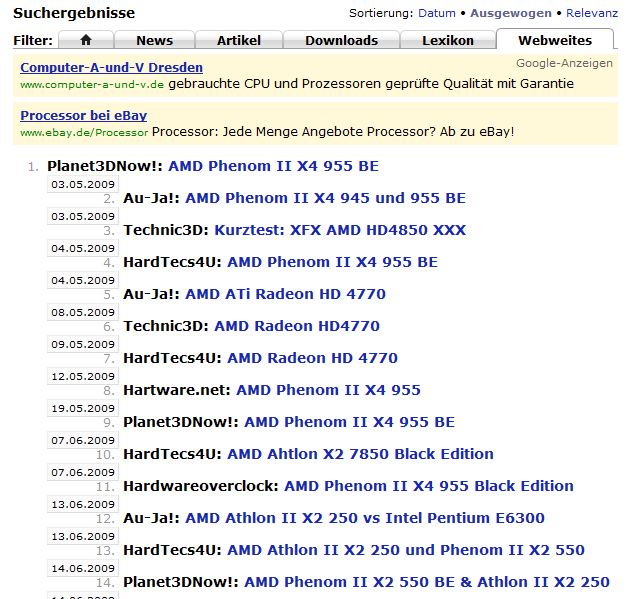Click the Suchergebnisse heading
This screenshot has height=599, width=627.
coord(74,13)
